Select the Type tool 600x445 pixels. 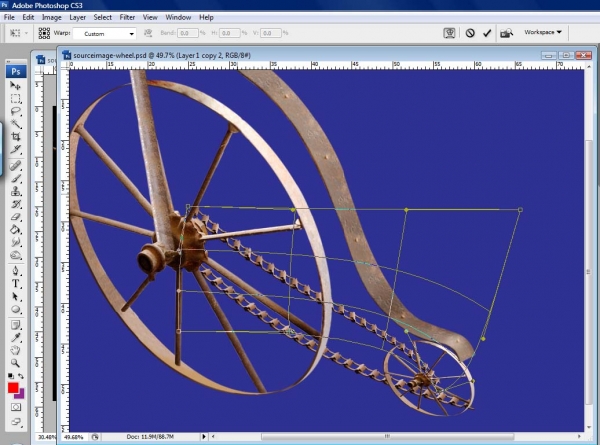click(15, 284)
